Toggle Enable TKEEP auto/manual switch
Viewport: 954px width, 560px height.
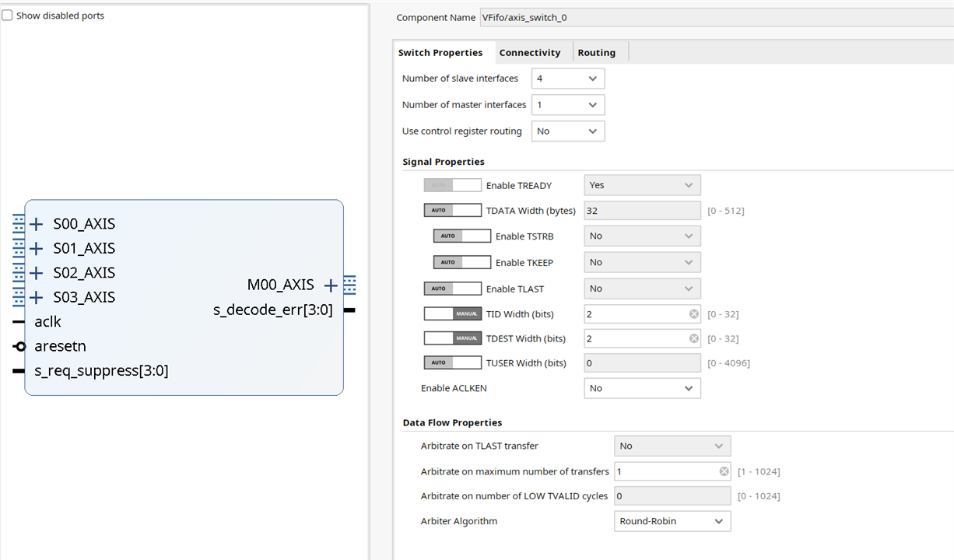point(462,262)
